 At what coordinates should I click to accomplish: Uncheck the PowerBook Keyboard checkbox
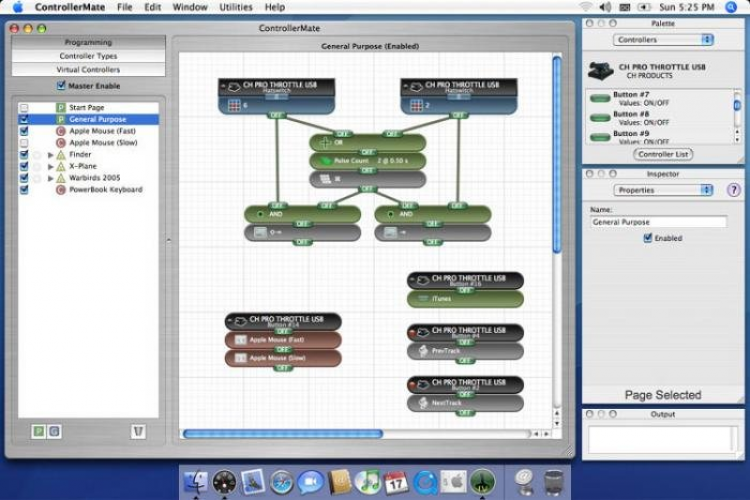[x=24, y=189]
